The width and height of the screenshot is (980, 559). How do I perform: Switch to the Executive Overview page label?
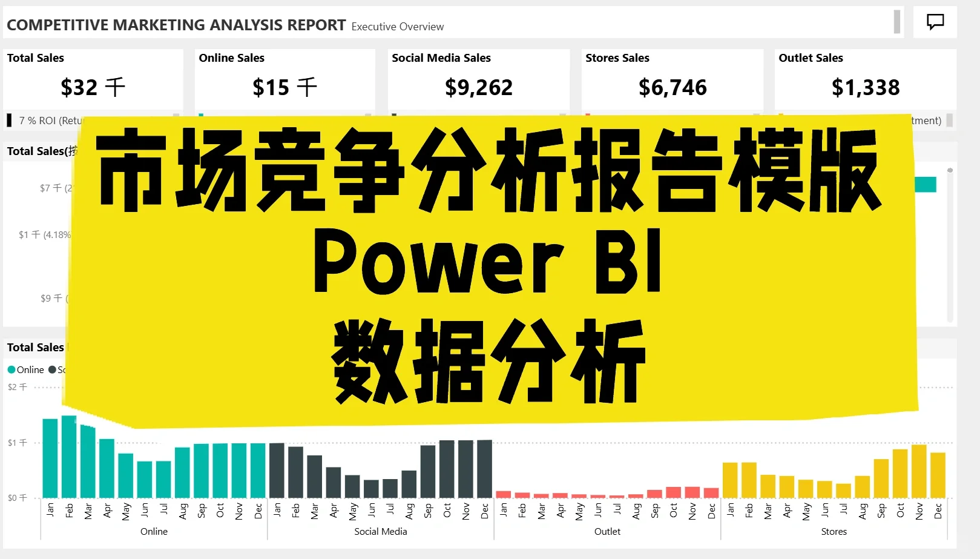398,27
